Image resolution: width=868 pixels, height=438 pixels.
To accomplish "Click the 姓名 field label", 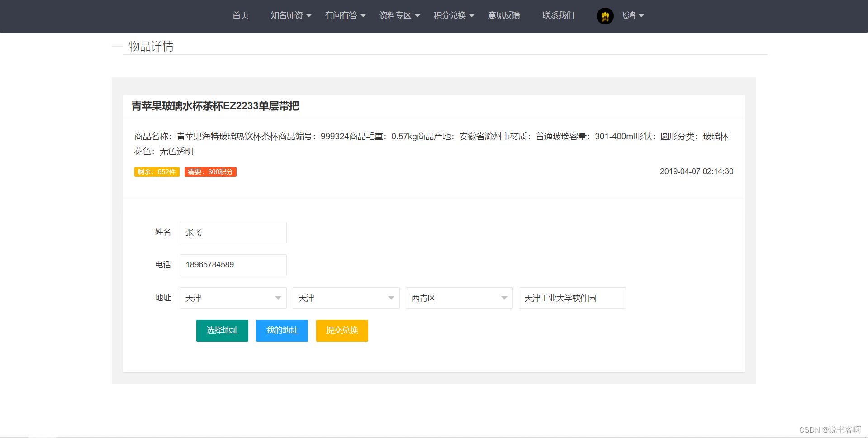I will point(163,232).
